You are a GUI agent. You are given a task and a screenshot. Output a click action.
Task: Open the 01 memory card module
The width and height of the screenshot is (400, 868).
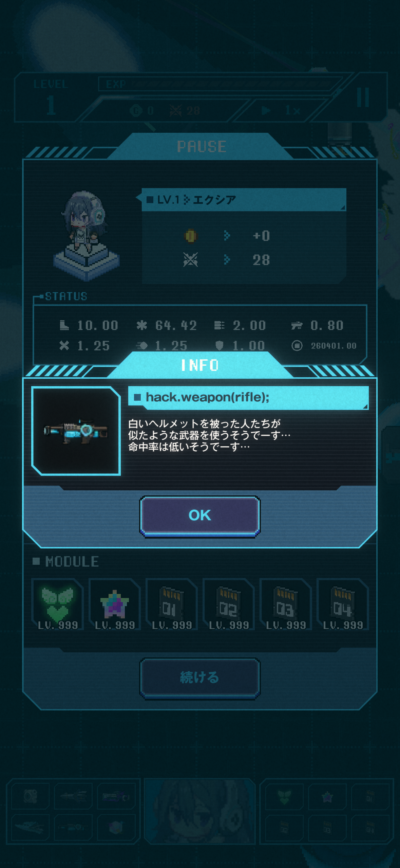click(172, 605)
